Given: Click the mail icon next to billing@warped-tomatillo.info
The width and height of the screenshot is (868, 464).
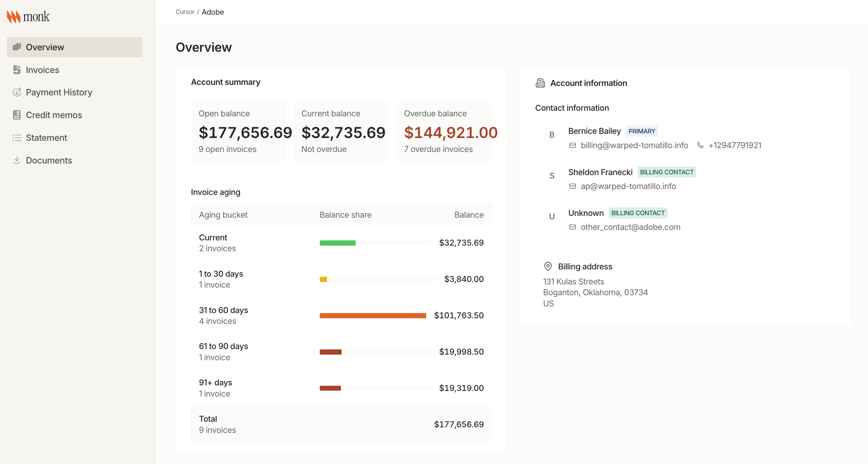Looking at the screenshot, I should coord(572,145).
